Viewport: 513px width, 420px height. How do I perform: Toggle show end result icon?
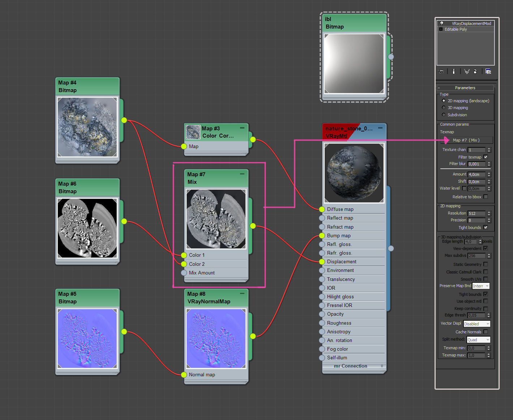pos(453,71)
